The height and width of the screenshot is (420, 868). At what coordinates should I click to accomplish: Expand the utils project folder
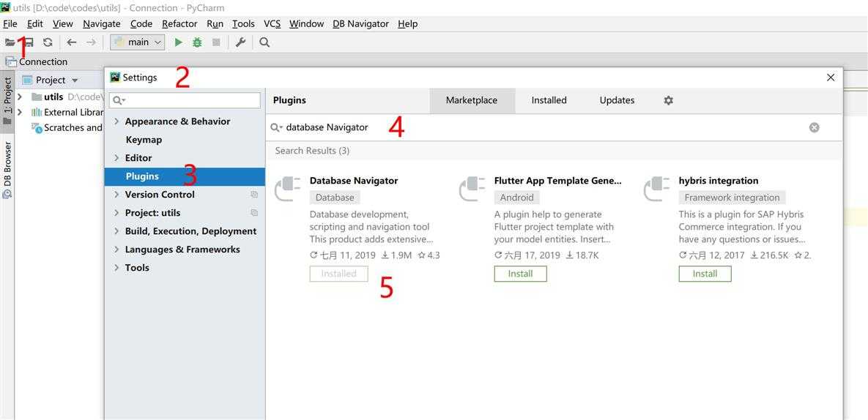[20, 97]
